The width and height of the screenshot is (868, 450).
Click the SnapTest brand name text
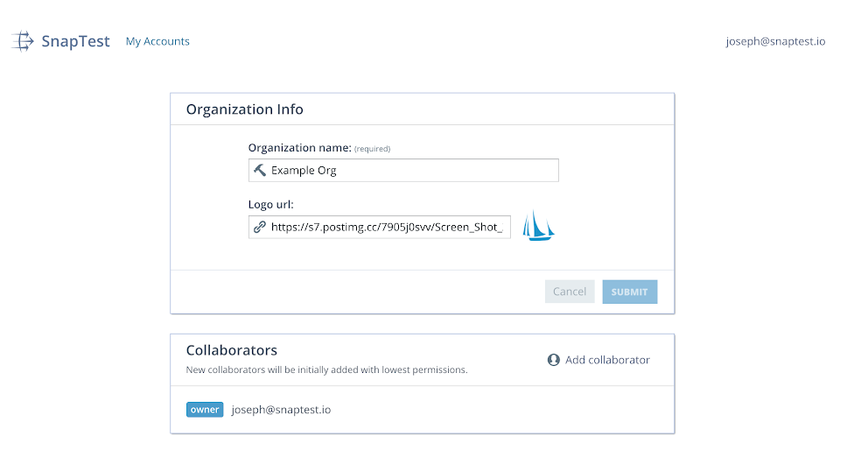coord(76,41)
